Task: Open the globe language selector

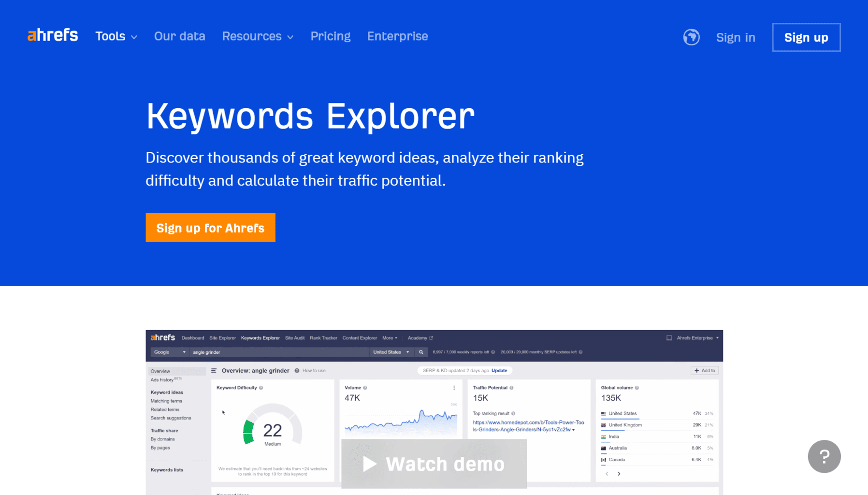Action: [x=692, y=37]
